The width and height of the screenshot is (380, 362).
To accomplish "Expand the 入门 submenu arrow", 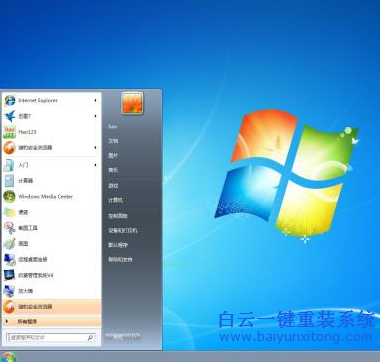I will pos(95,165).
